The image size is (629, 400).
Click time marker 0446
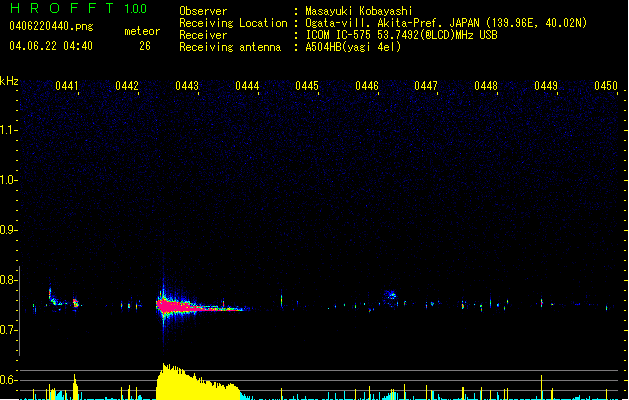[367, 86]
